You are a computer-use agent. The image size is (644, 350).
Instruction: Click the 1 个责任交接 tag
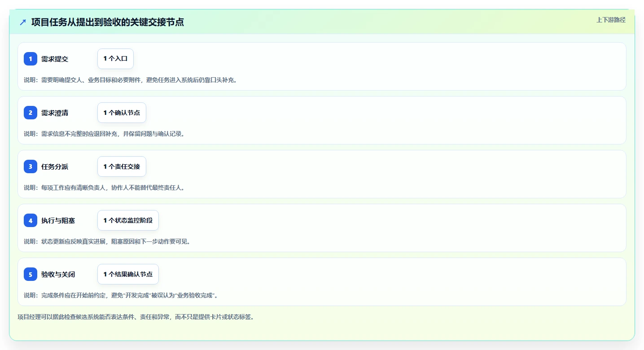122,166
